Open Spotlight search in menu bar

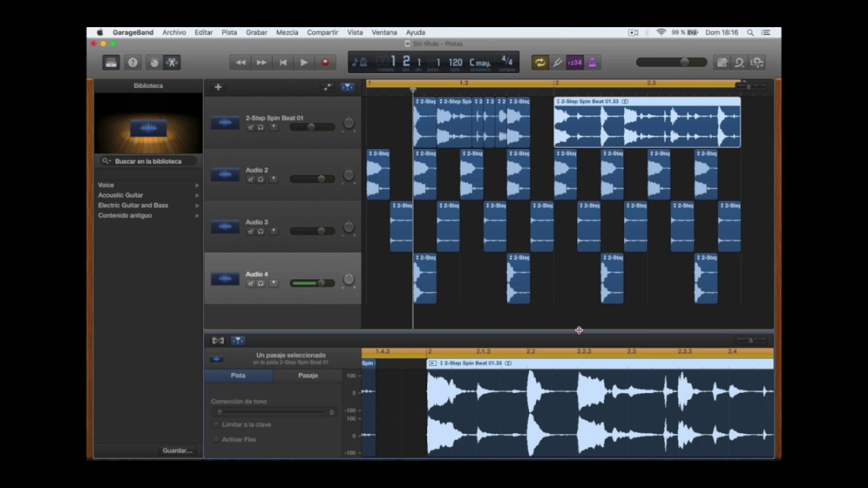click(x=750, y=33)
